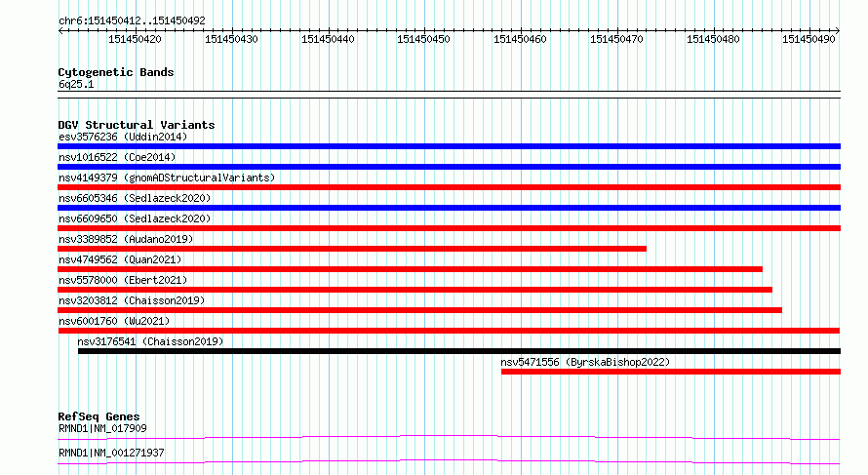Viewport: 868px width, 475px height.
Task: Click ruler position 151450420
Action: click(x=135, y=39)
